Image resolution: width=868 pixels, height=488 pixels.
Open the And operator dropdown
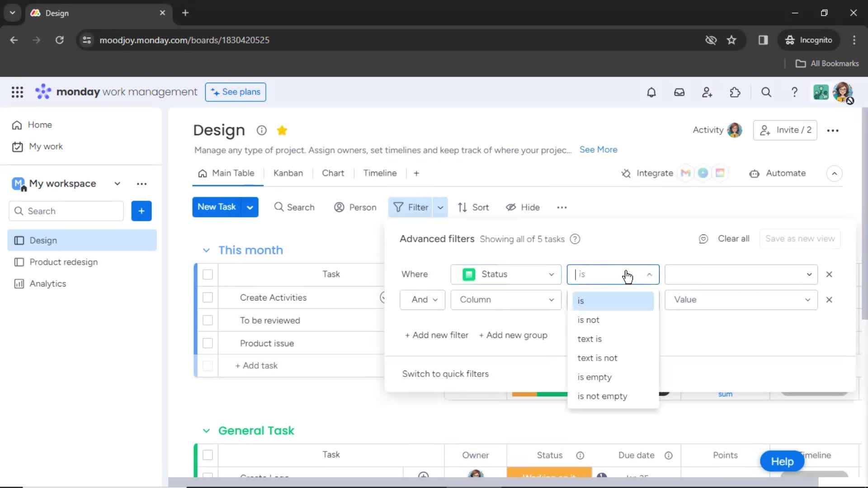(422, 300)
